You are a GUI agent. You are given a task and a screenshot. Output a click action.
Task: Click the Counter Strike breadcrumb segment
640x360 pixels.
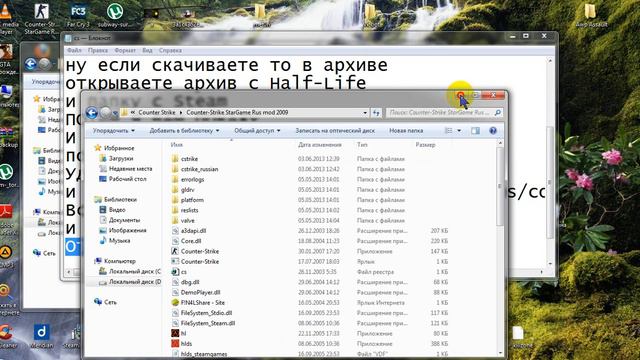[157, 112]
